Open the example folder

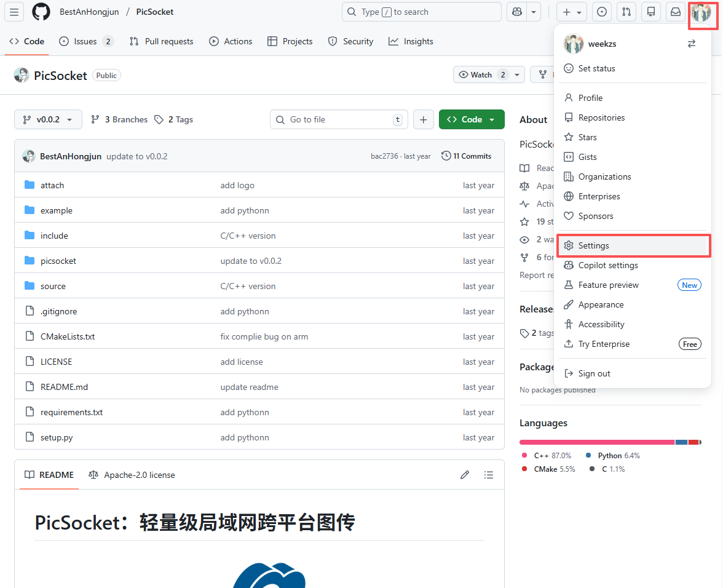click(57, 210)
